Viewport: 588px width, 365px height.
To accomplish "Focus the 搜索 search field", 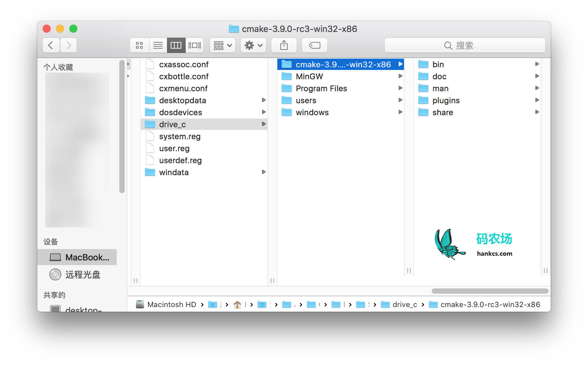I will [465, 45].
